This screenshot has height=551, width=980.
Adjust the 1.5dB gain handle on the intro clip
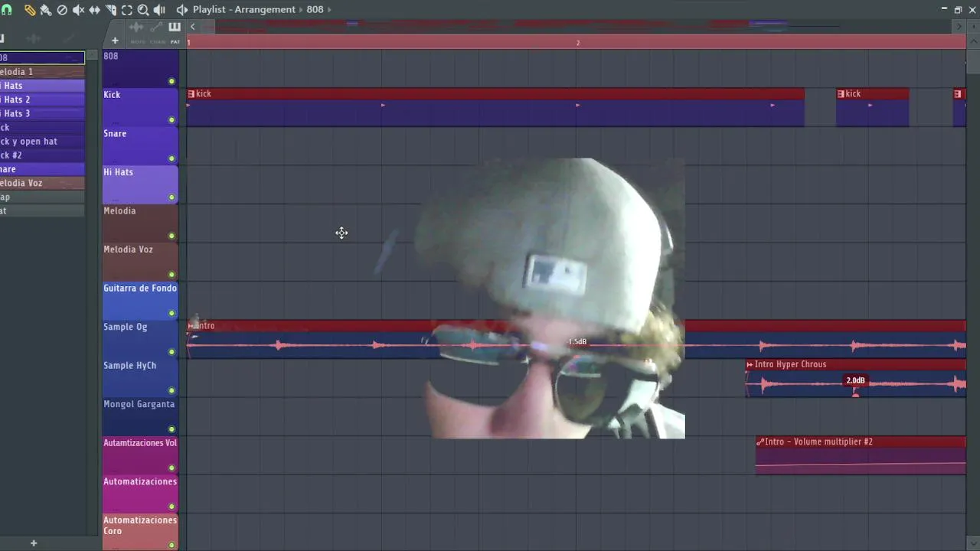tap(577, 342)
